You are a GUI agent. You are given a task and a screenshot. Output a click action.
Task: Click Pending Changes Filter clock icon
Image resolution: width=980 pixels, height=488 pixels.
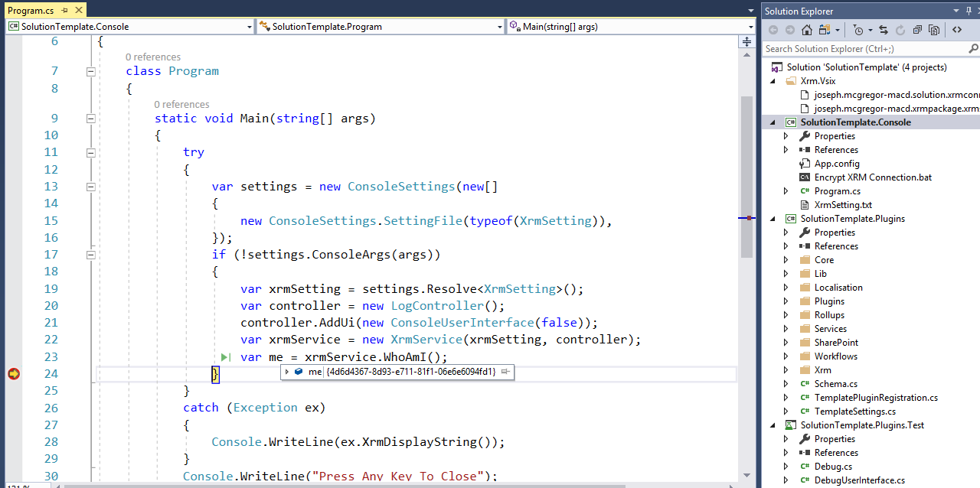pos(858,30)
